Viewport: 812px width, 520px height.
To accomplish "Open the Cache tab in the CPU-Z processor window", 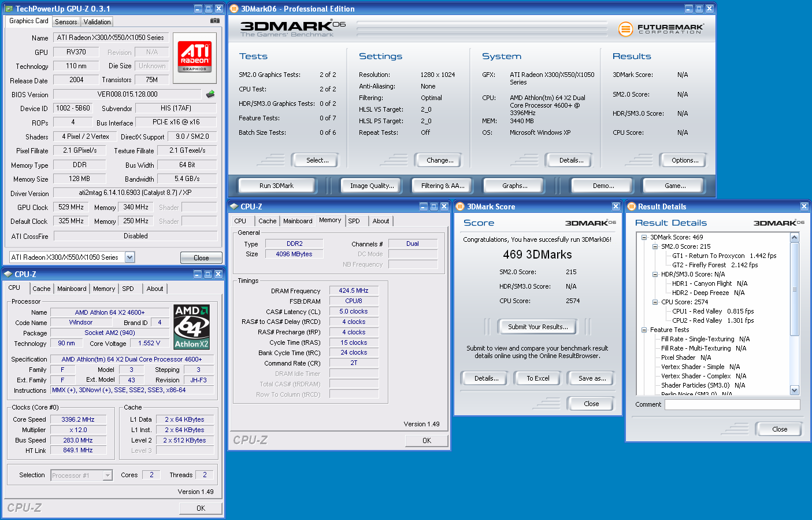I will (41, 289).
